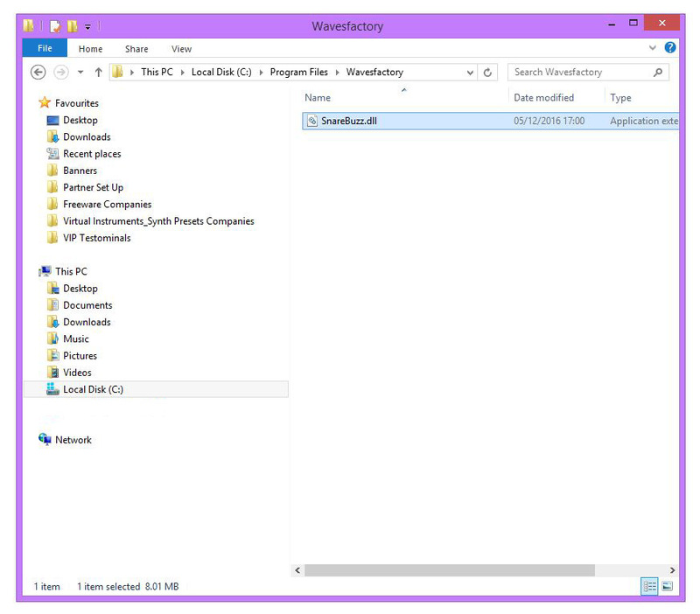Click the title bar folder icon
The image size is (700, 614).
tap(28, 26)
